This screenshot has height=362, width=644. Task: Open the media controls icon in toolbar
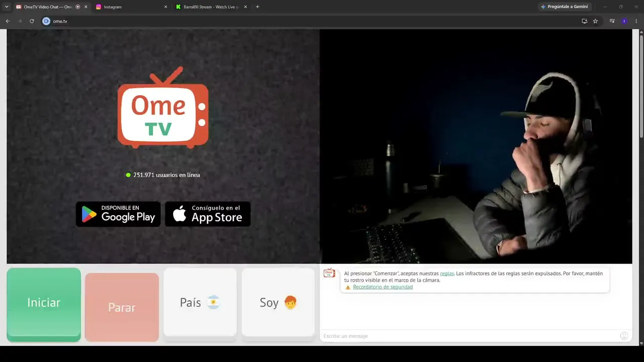(612, 21)
